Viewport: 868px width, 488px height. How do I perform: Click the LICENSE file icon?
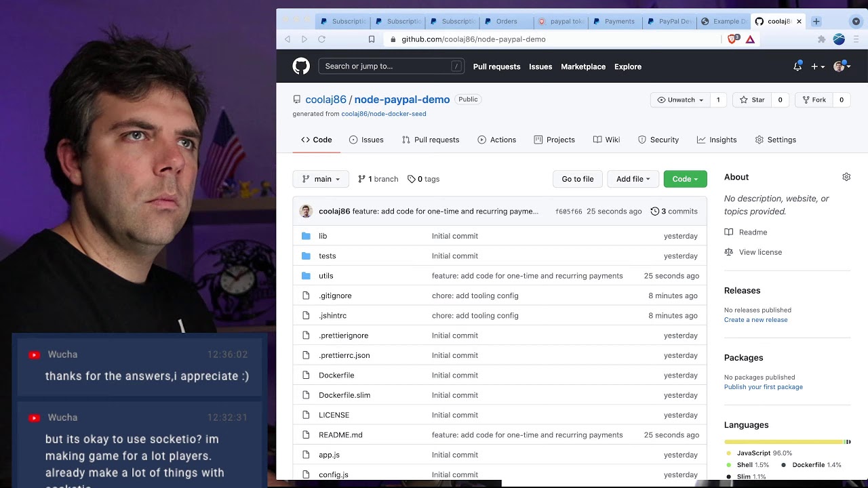tap(306, 415)
